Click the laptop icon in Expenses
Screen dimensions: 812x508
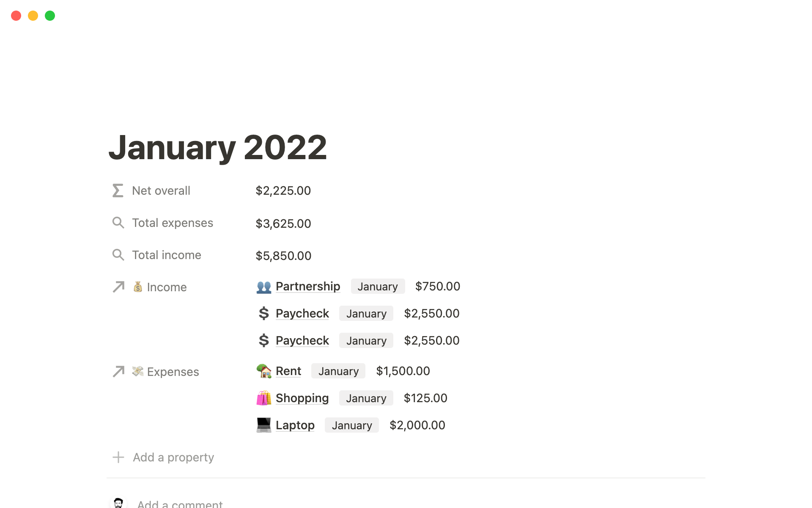coord(264,425)
